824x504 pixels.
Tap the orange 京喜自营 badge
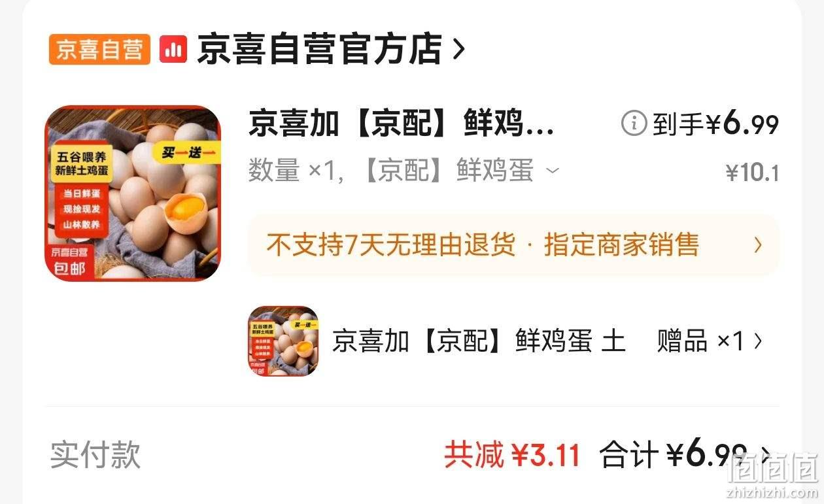(x=99, y=50)
